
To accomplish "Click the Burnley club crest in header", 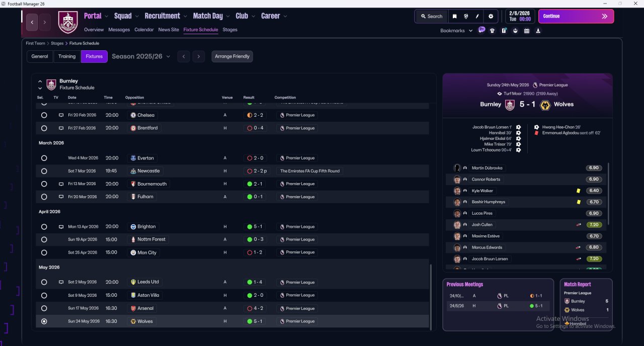I will tap(68, 22).
